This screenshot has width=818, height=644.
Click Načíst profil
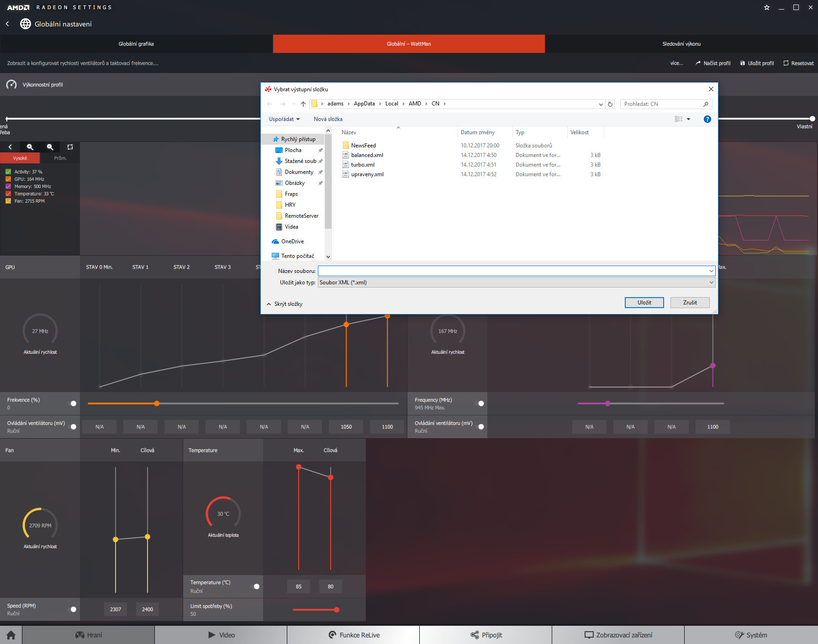pyautogui.click(x=712, y=63)
